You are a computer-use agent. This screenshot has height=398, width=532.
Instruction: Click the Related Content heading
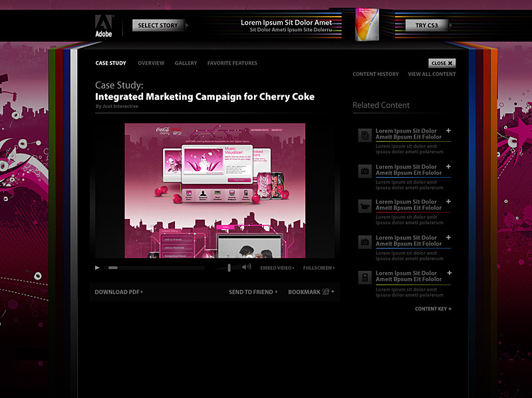(381, 105)
